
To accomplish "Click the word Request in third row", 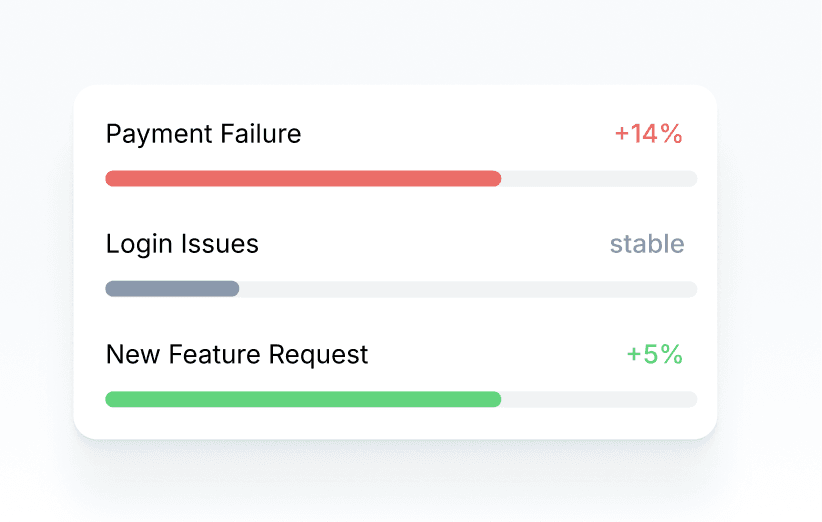I will click(x=319, y=354).
